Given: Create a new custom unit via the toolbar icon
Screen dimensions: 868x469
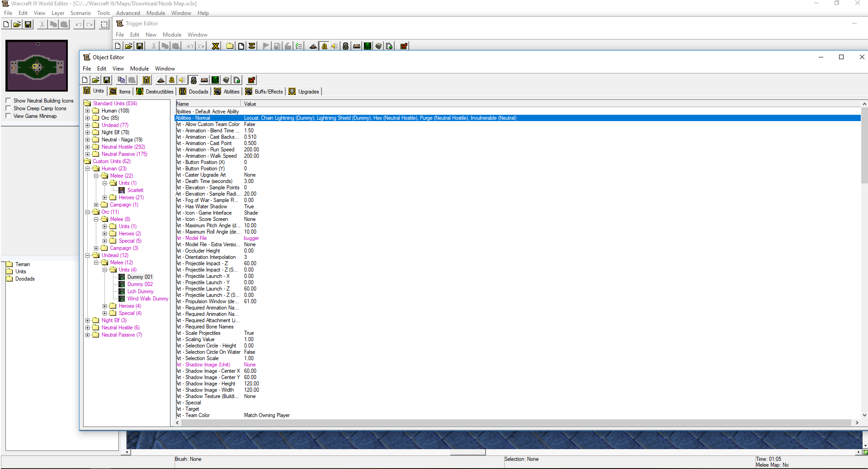Looking at the screenshot, I should pos(146,80).
